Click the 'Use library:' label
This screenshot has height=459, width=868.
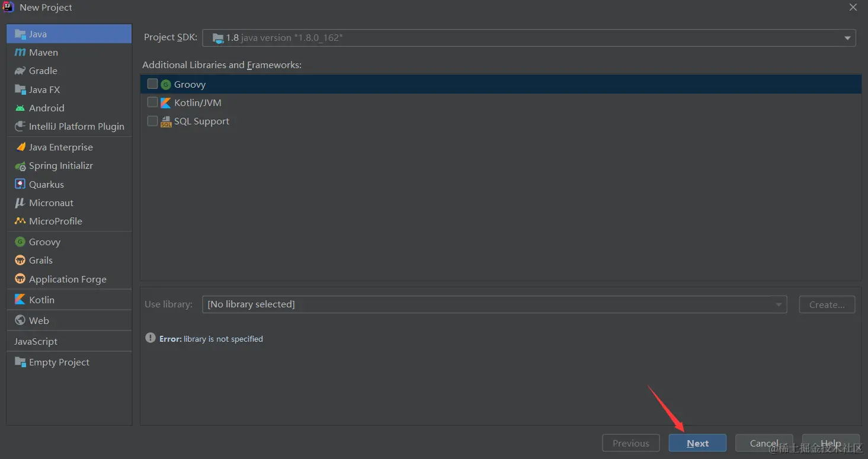(168, 304)
